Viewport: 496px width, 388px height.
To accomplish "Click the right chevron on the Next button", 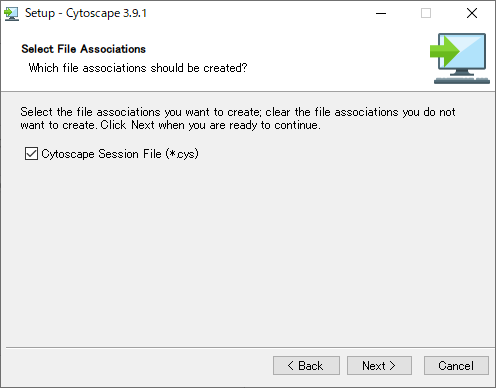I will (392, 366).
